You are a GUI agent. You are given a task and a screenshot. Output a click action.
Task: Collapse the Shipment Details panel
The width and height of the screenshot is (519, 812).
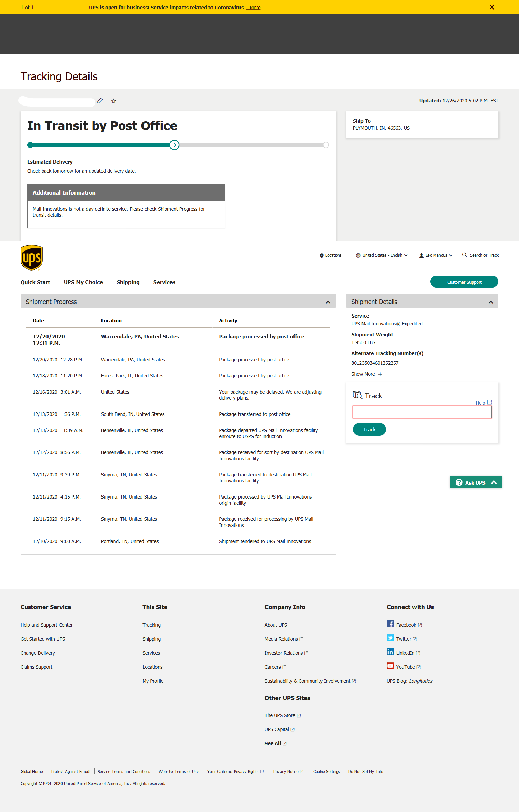491,302
